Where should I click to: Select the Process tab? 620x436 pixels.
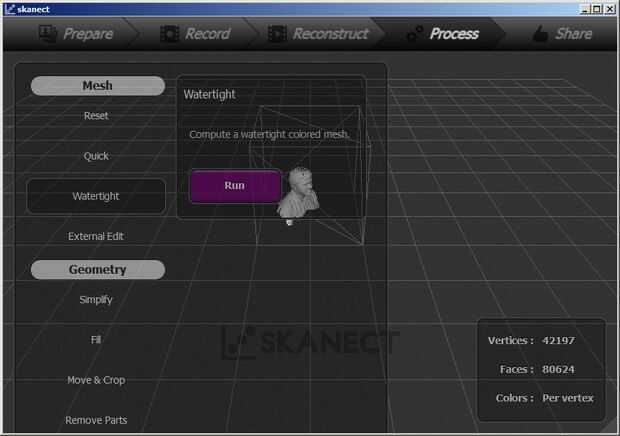click(443, 34)
